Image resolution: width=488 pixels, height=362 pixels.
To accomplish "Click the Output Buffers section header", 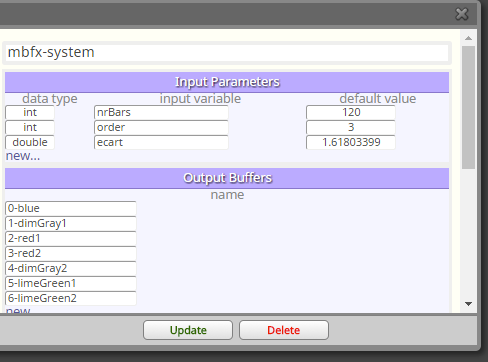I will coord(227,178).
